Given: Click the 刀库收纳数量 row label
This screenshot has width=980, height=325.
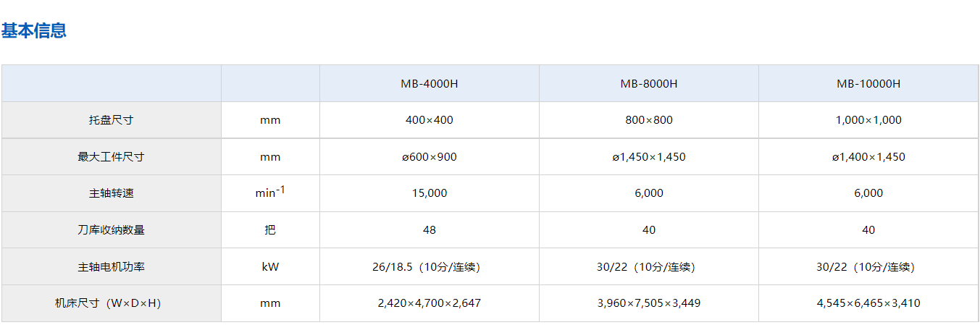Looking at the screenshot, I should [x=111, y=230].
